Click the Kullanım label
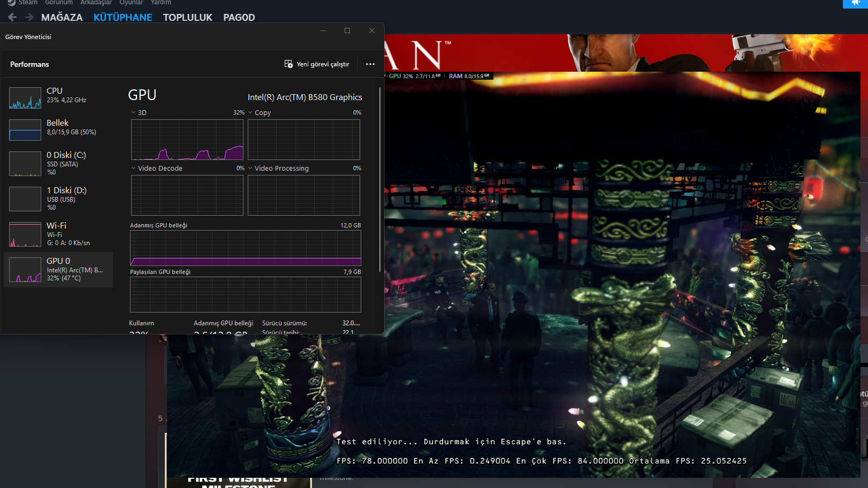Viewport: 868px width, 488px height. (141, 323)
